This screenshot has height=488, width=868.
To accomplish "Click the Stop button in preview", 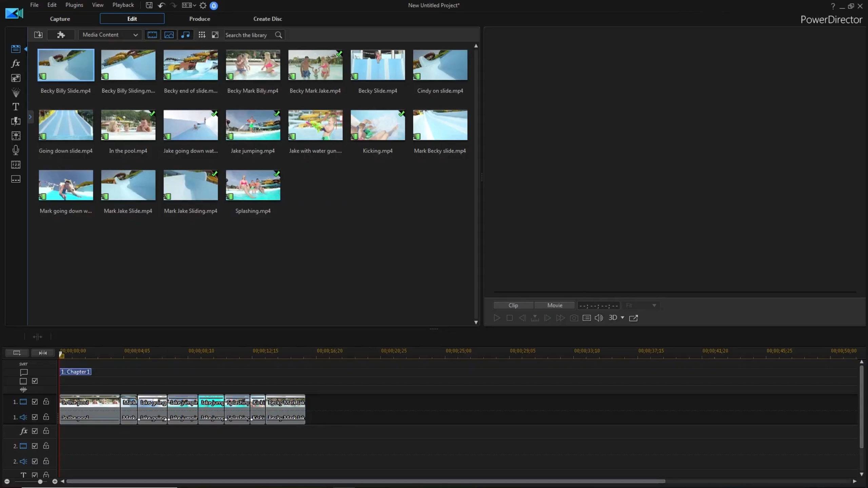I will (509, 318).
